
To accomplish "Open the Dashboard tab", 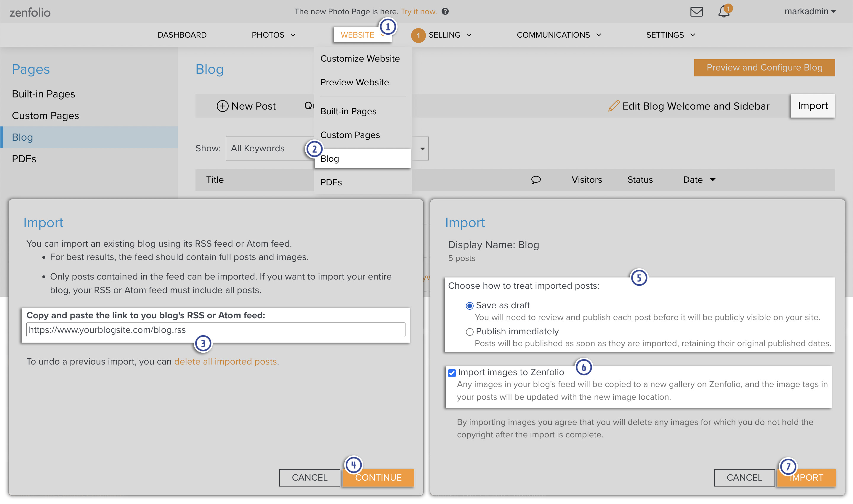I will (182, 35).
